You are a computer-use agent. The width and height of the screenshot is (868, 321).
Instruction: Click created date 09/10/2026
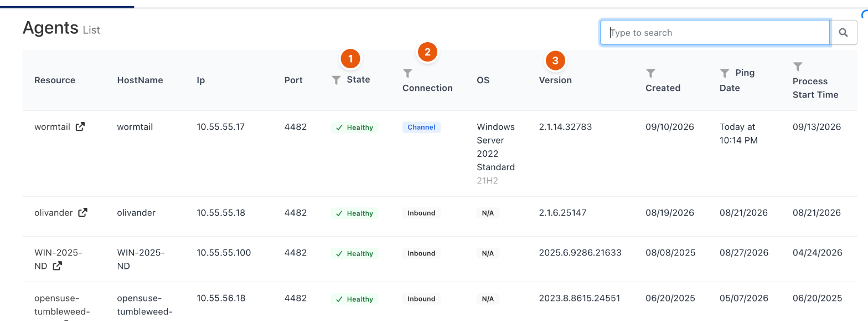click(x=670, y=126)
